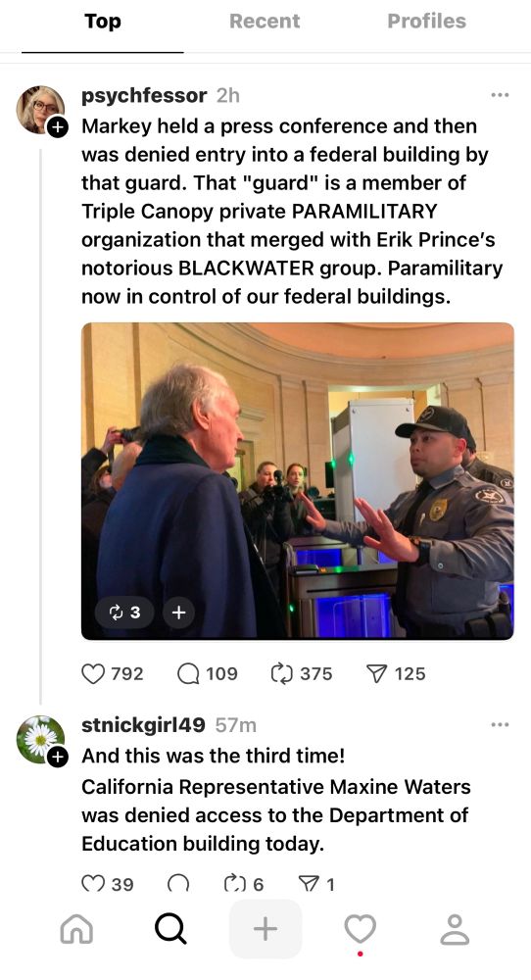Viewport: 531px width, 980px height.
Task: Go to Home in the bottom navigation bar
Action: coord(76,929)
